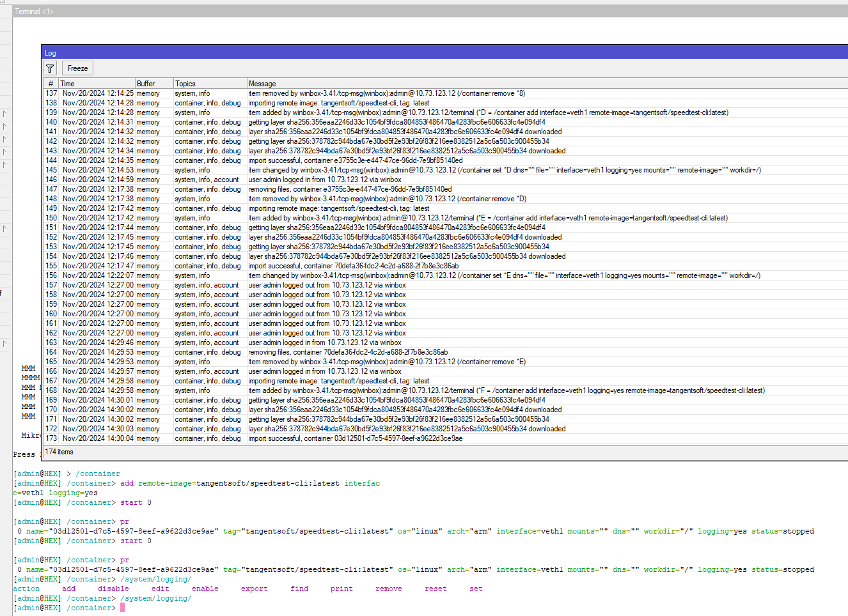Select row 141 layer downloaded message
This screenshot has width=848, height=616.
tap(446, 132)
